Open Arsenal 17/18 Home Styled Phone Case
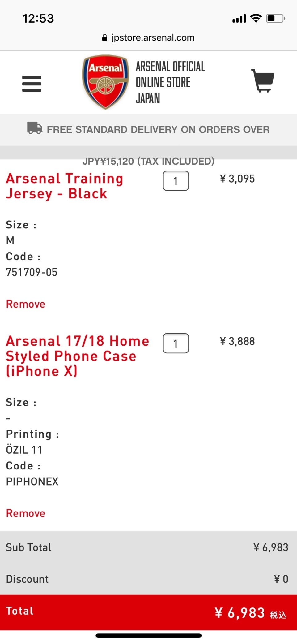297x644 pixels. pos(78,356)
